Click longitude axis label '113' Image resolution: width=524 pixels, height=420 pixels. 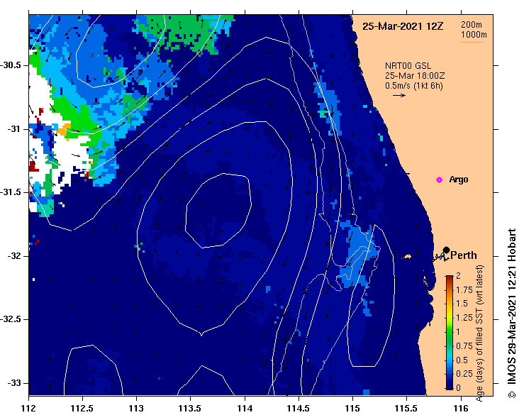(x=136, y=409)
